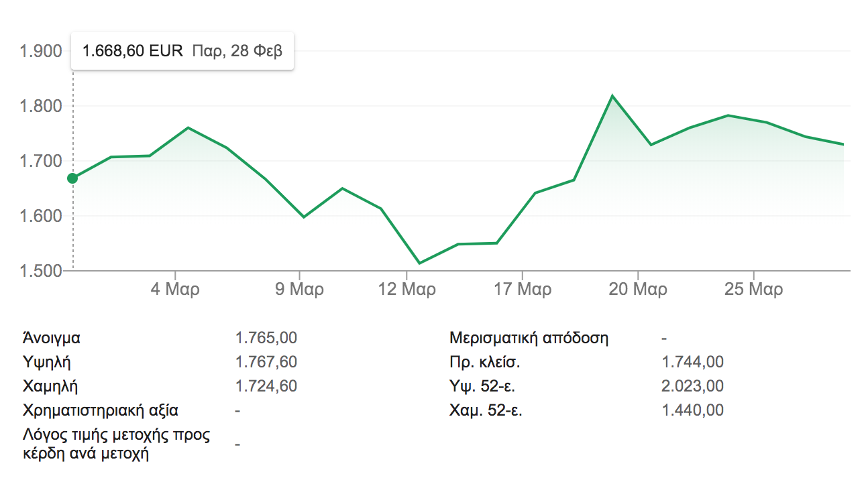Select the 17 Μαρ axis label
This screenshot has height=480, width=868.
(522, 290)
